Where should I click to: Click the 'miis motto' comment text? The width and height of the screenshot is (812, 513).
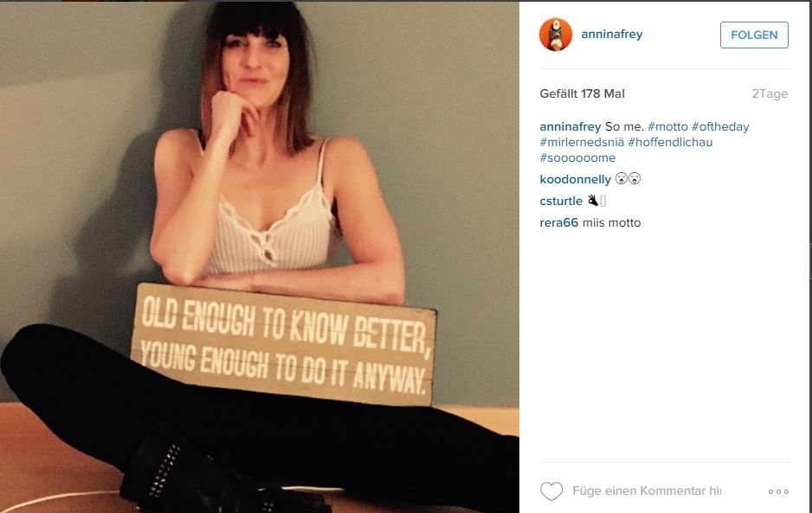[x=611, y=222]
